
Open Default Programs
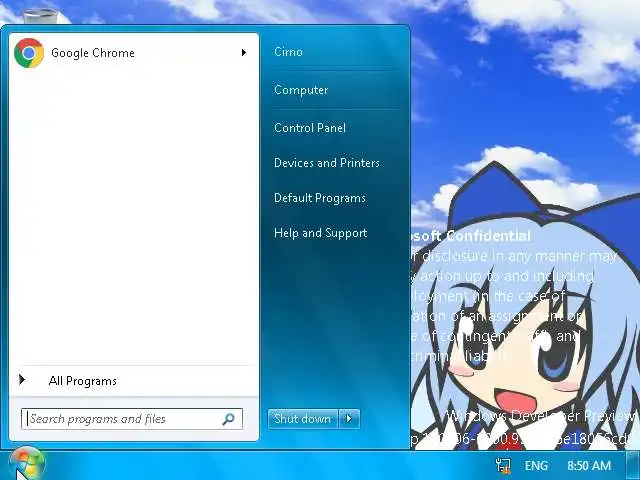[x=320, y=198]
